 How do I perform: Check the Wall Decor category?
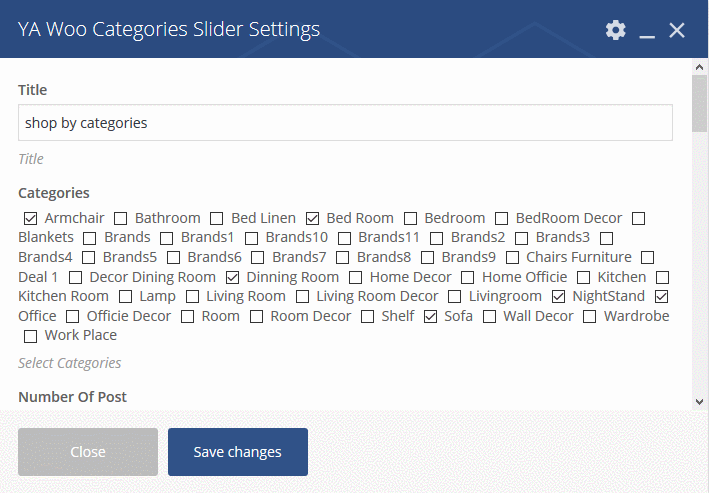pos(489,317)
